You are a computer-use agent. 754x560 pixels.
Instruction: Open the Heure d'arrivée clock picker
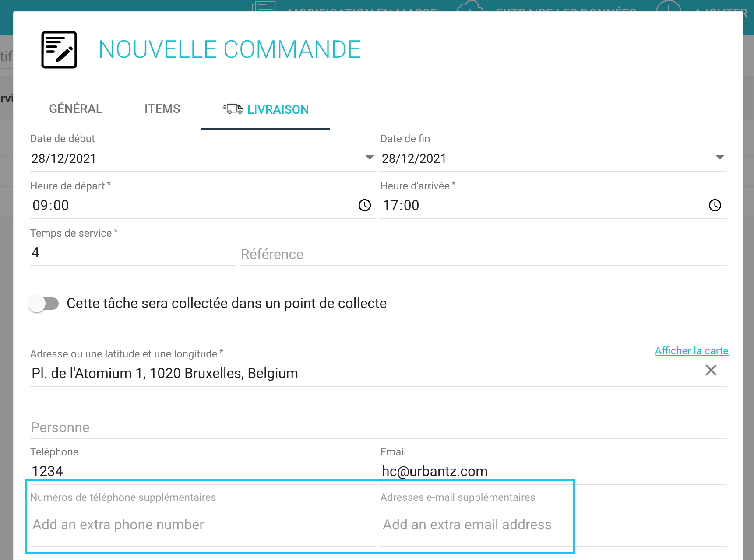[715, 205]
